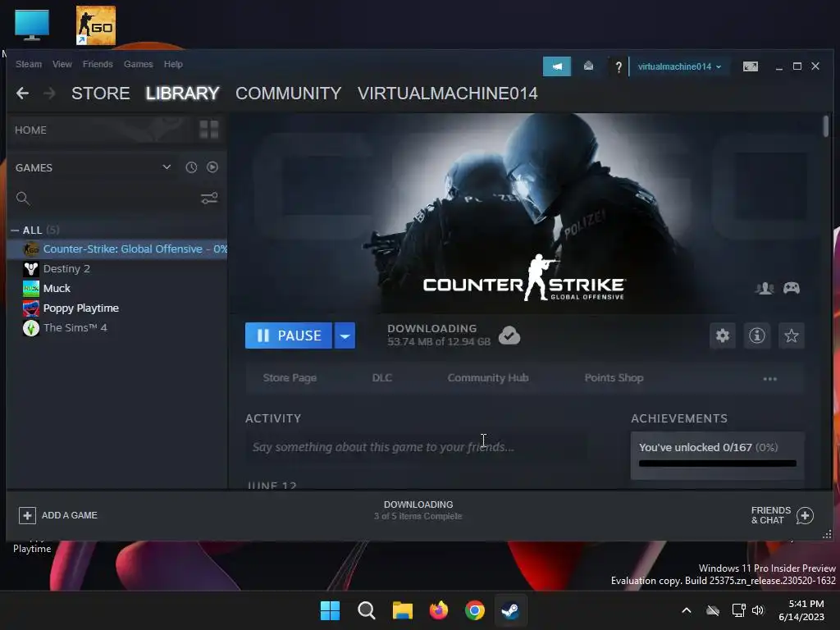840x630 pixels.
Task: Click the controller support icon on banner
Action: [x=792, y=288]
